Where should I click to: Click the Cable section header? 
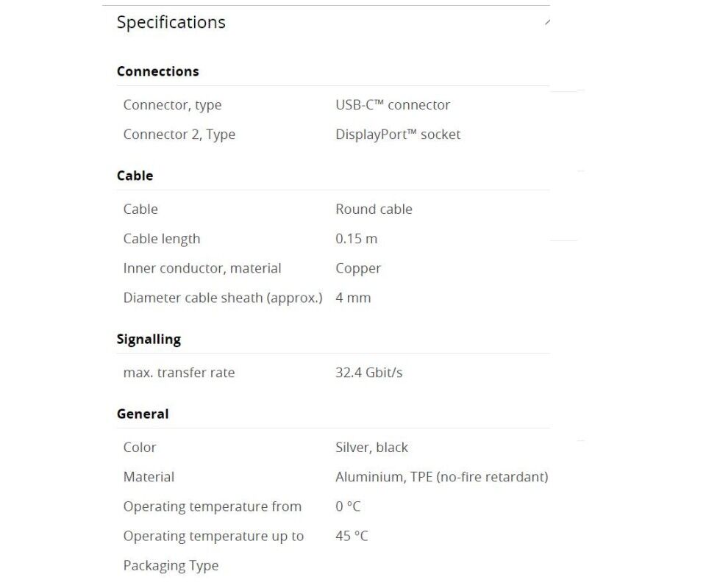135,176
